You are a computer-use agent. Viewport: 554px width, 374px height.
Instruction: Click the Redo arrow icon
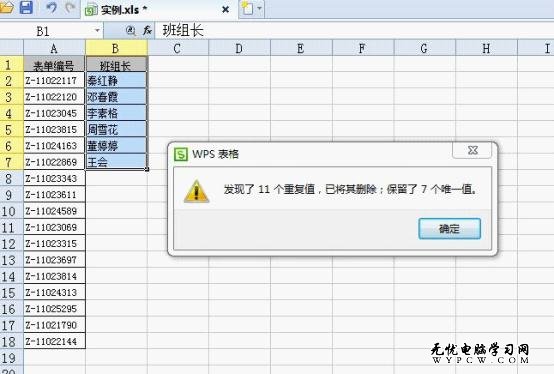(x=70, y=8)
